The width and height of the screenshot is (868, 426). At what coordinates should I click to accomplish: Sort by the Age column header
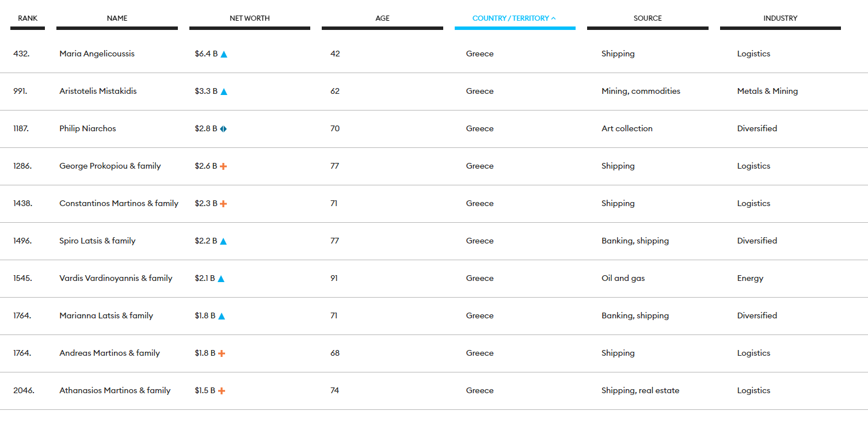point(382,18)
